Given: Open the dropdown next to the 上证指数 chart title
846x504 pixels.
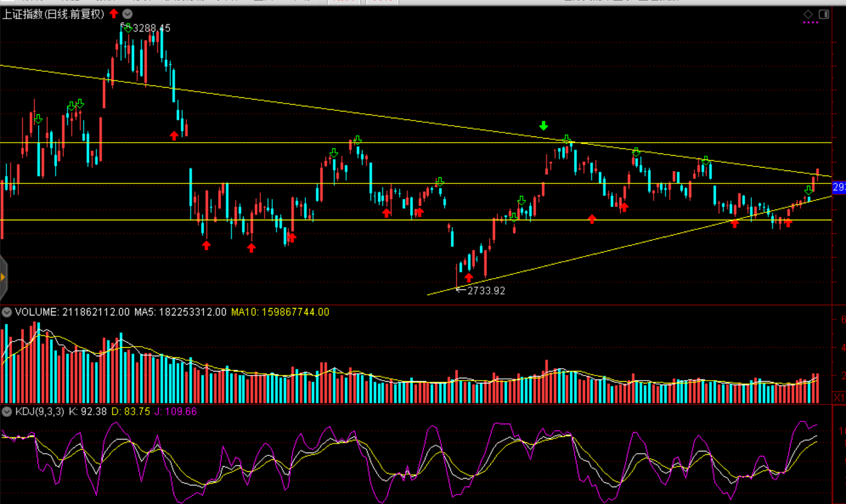Looking at the screenshot, I should (x=127, y=14).
